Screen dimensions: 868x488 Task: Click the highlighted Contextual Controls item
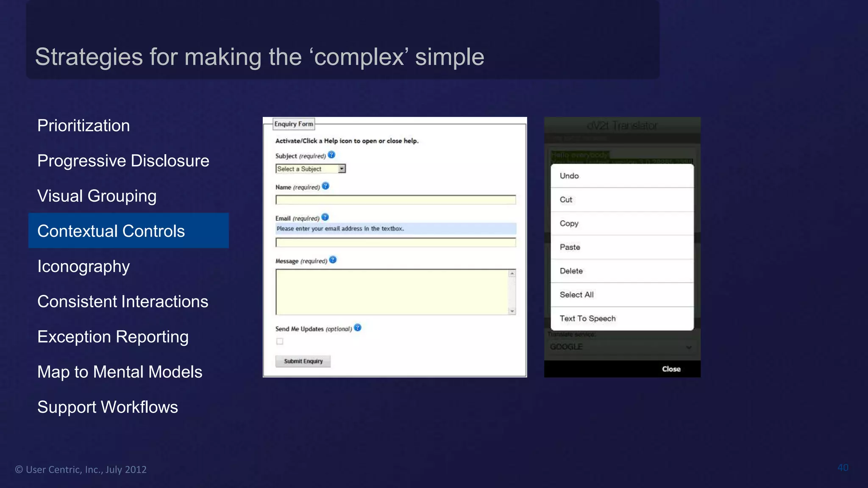click(128, 231)
